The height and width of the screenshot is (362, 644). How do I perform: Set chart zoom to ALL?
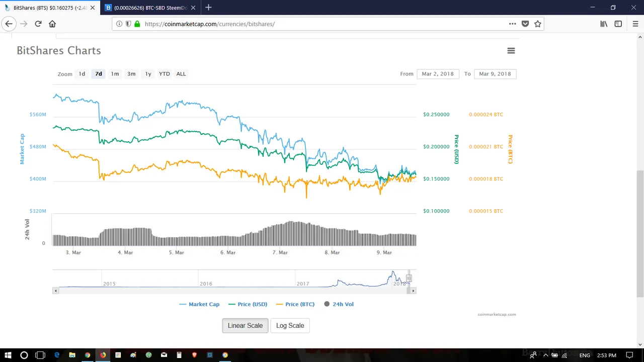pyautogui.click(x=181, y=74)
